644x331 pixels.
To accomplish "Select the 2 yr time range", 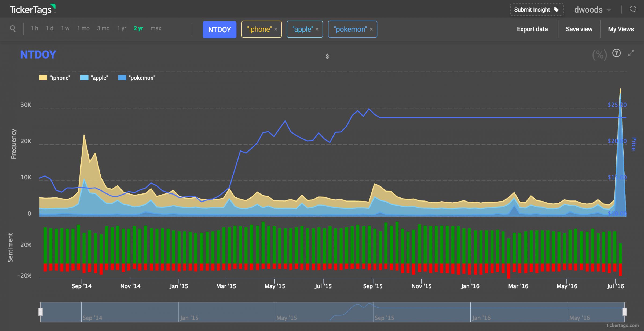I will [x=138, y=28].
